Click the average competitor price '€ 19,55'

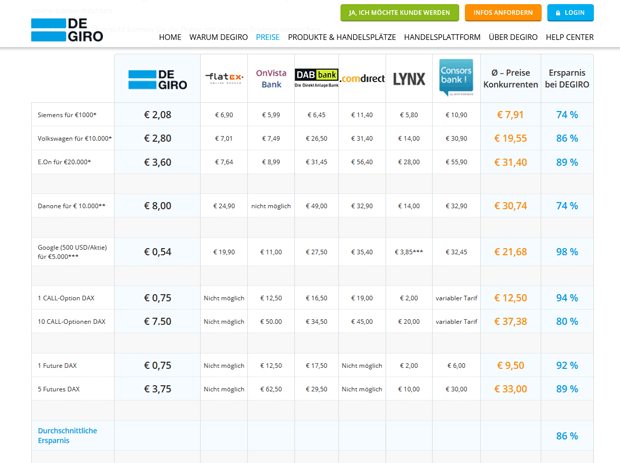[510, 138]
